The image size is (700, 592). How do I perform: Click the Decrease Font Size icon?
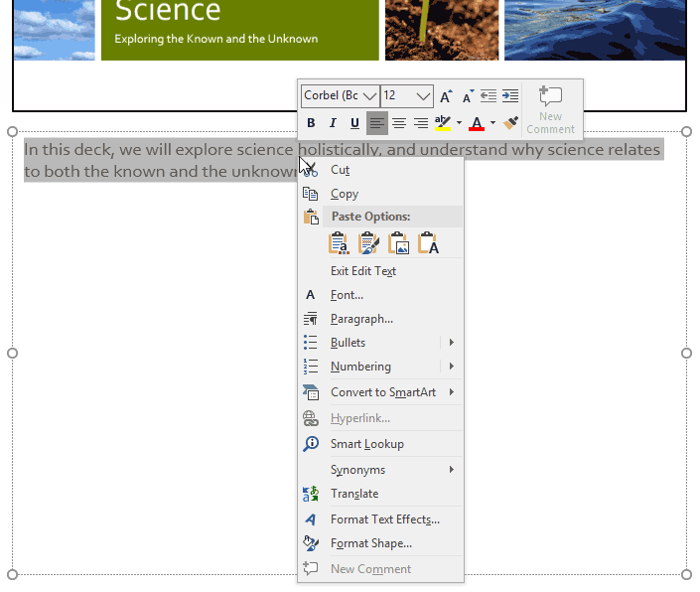coord(467,96)
